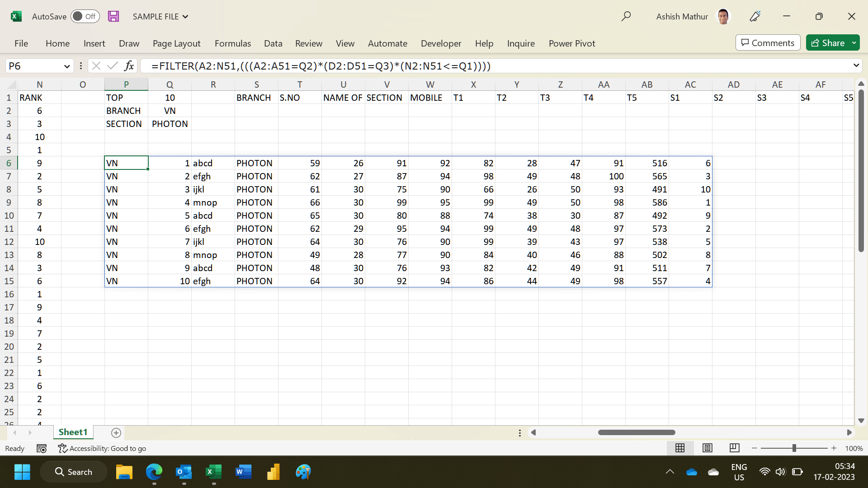The image size is (868, 488).
Task: Start macro recording from the status bar icon
Action: pos(41,448)
